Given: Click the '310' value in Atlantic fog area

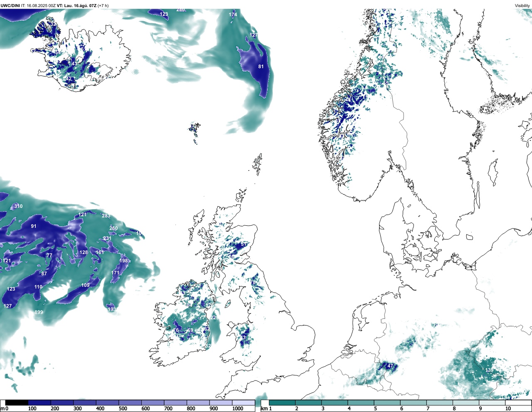Looking at the screenshot, I should pyautogui.click(x=18, y=206).
